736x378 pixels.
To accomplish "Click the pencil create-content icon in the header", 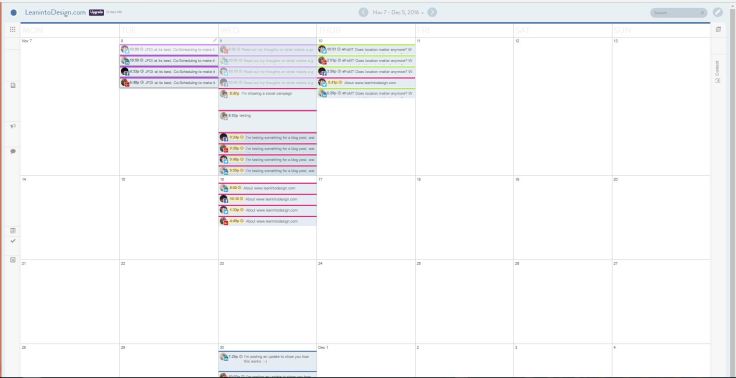I will 718,13.
